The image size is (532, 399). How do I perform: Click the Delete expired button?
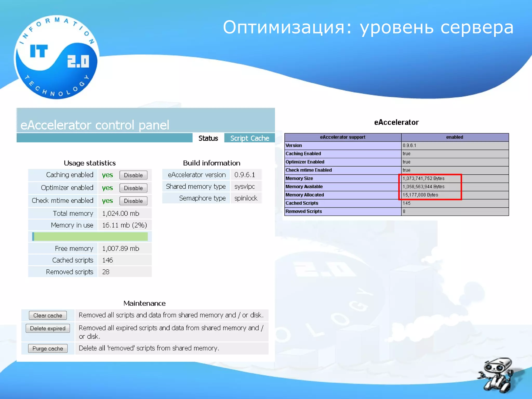[x=48, y=328]
